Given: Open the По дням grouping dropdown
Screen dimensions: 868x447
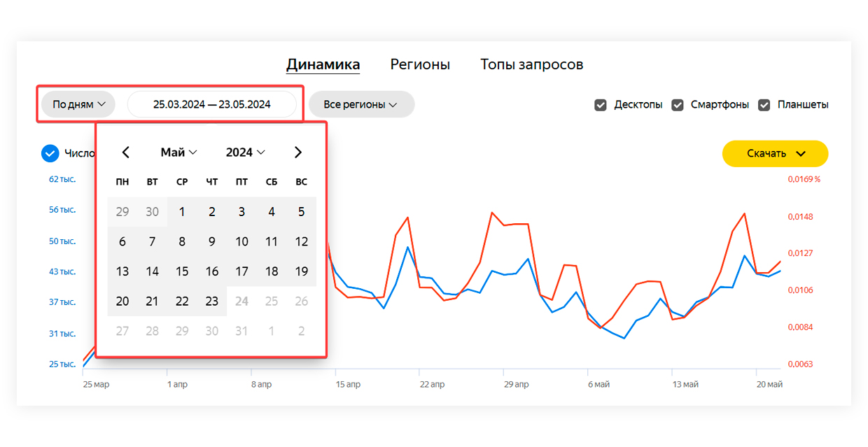Looking at the screenshot, I should (78, 104).
